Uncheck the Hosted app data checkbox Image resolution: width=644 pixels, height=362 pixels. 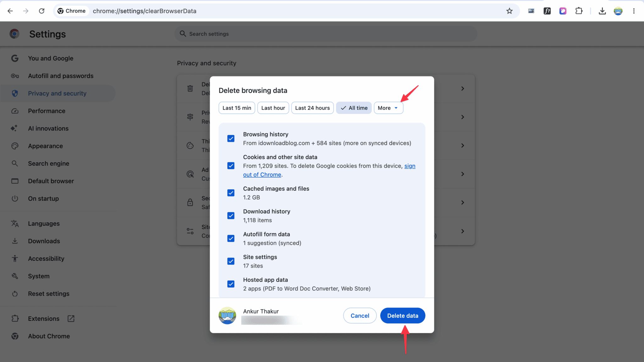click(x=231, y=284)
